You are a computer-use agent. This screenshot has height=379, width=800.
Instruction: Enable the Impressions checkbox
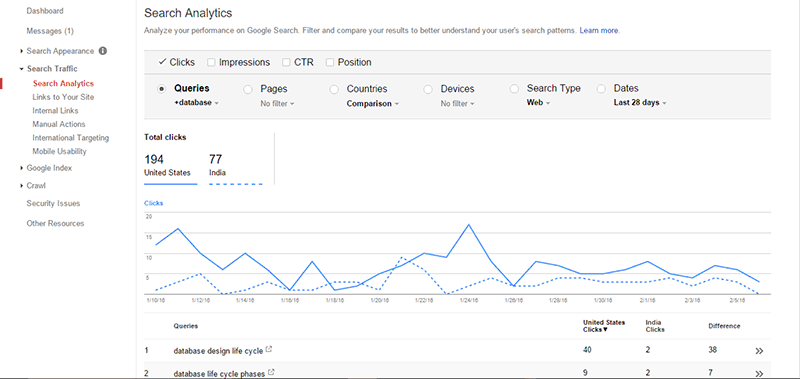(211, 63)
